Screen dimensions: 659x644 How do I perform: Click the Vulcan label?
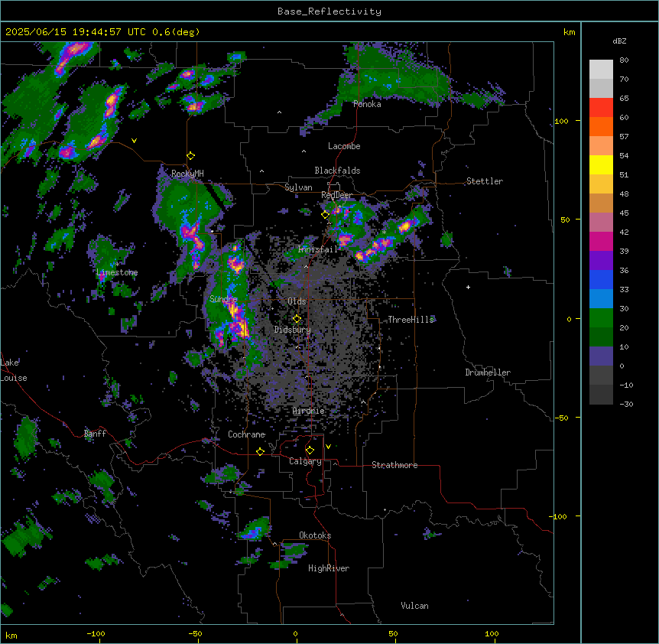pyautogui.click(x=414, y=606)
